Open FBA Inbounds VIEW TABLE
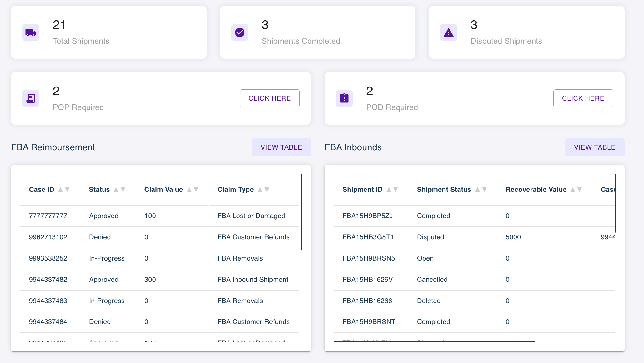Image resolution: width=644 pixels, height=363 pixels. [x=595, y=147]
